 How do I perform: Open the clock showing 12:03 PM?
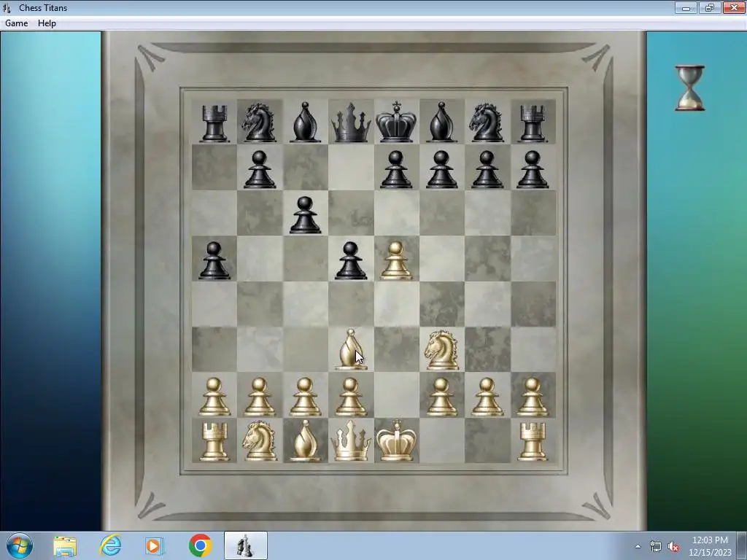(x=710, y=546)
